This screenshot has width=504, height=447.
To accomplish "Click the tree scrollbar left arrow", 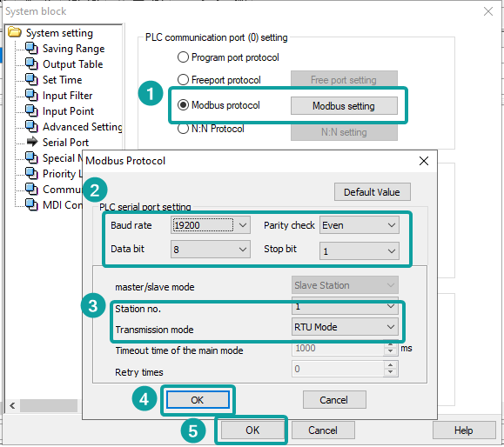I will pyautogui.click(x=12, y=405).
